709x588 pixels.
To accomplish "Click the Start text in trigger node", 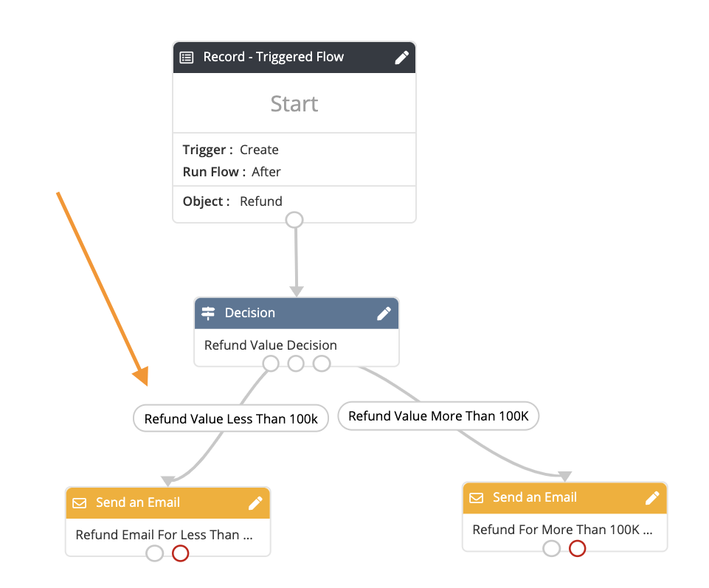I will tap(294, 103).
